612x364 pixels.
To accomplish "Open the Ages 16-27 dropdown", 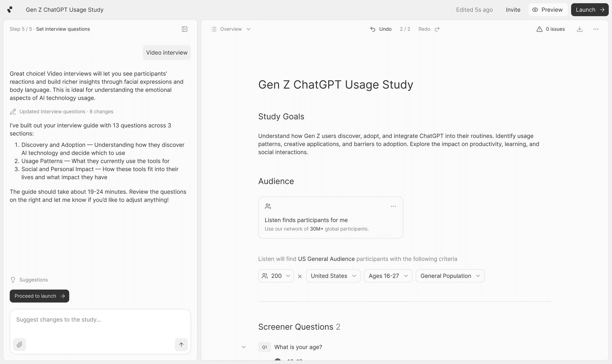I will click(388, 276).
